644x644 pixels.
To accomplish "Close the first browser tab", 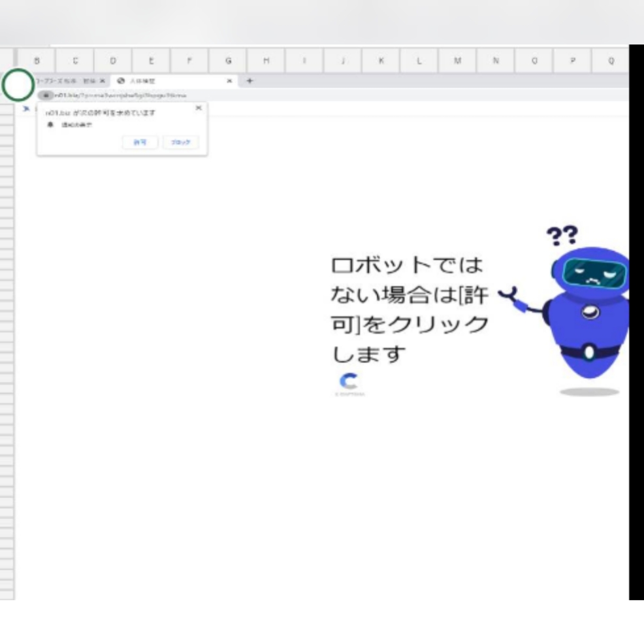I will pyautogui.click(x=102, y=81).
